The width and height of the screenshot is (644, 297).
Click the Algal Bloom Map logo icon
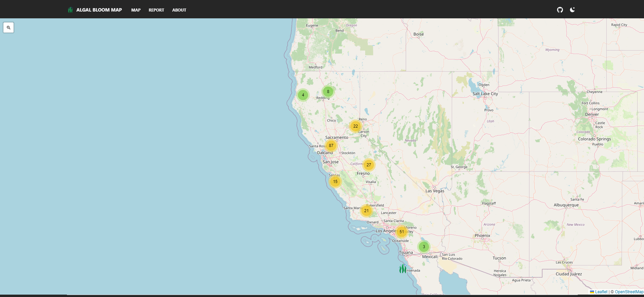(70, 10)
